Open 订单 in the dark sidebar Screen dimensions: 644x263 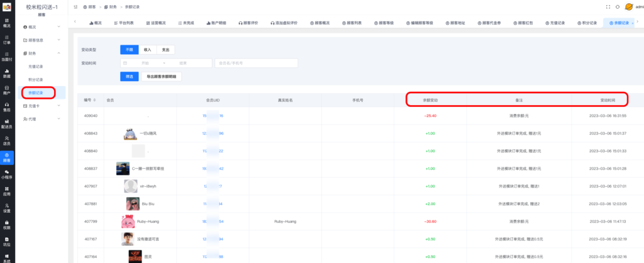(x=6, y=40)
